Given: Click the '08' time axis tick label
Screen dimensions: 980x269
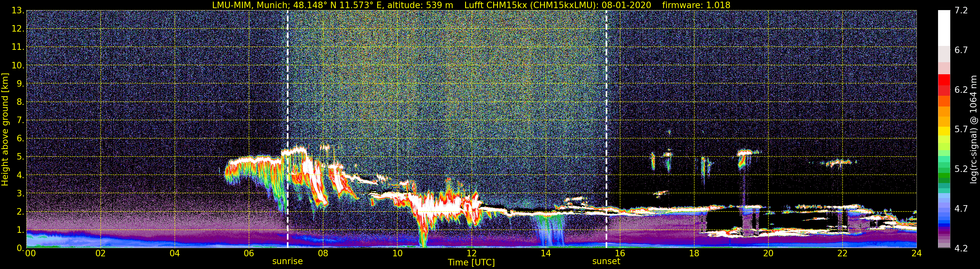Looking at the screenshot, I should click(x=323, y=253).
